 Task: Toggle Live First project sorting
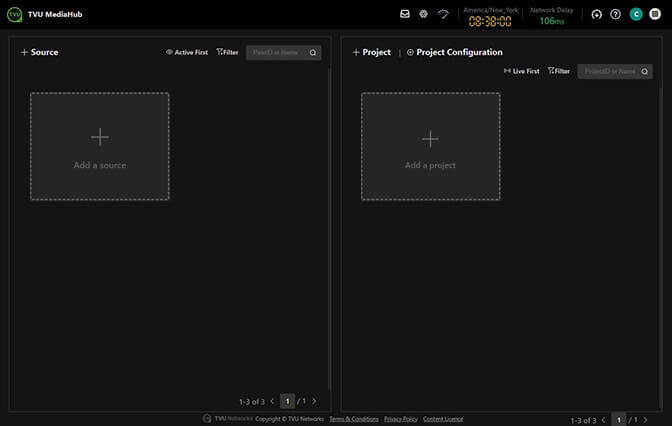(x=521, y=71)
